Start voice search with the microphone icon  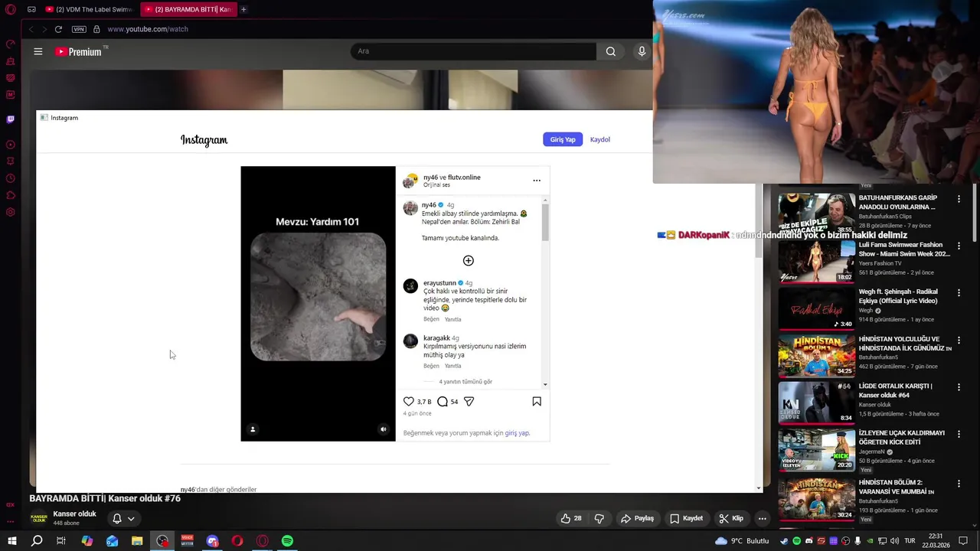642,51
